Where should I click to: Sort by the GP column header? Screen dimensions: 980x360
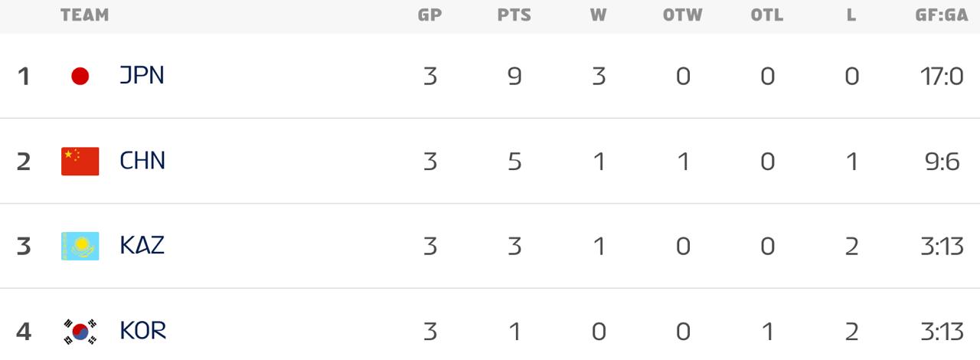pyautogui.click(x=430, y=15)
